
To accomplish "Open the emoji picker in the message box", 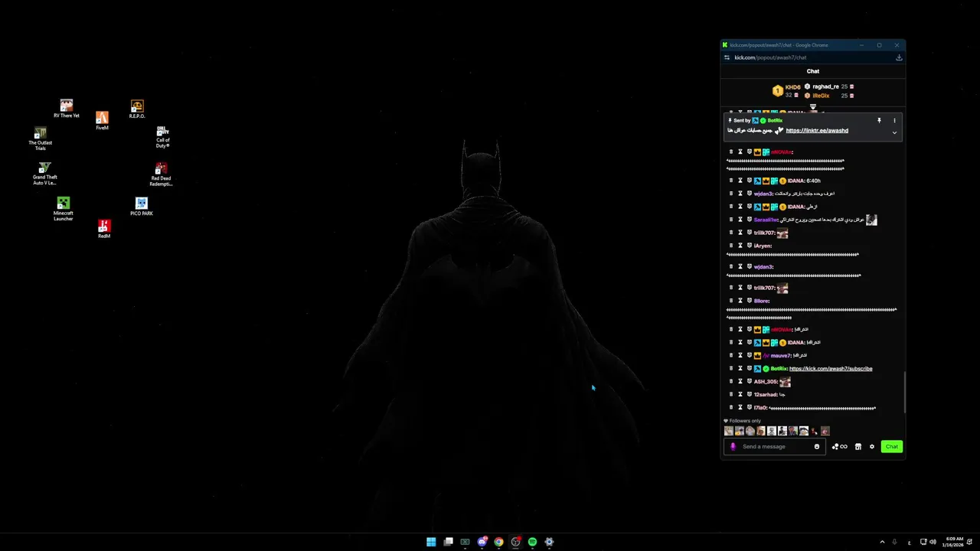I will point(817,446).
